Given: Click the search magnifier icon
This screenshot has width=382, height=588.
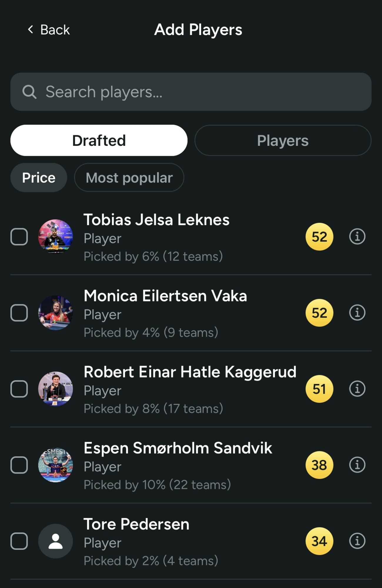Looking at the screenshot, I should pos(29,92).
